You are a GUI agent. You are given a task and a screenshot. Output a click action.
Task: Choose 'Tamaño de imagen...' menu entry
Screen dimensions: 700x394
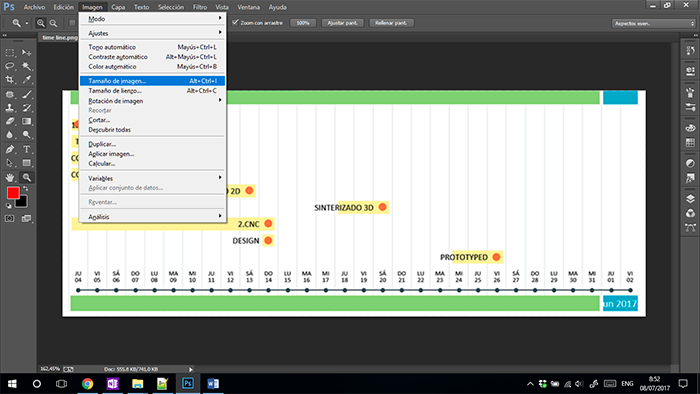[x=152, y=81]
